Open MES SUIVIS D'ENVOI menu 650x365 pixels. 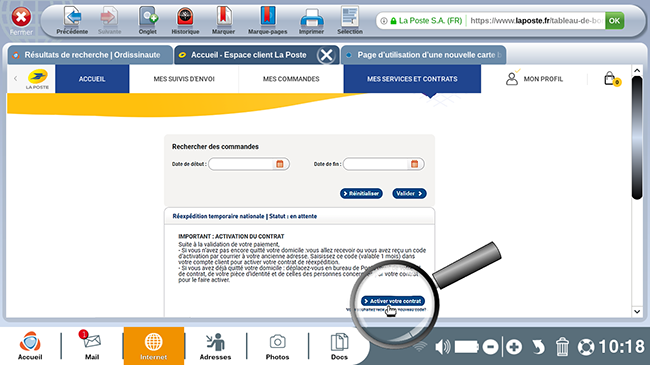tap(184, 79)
